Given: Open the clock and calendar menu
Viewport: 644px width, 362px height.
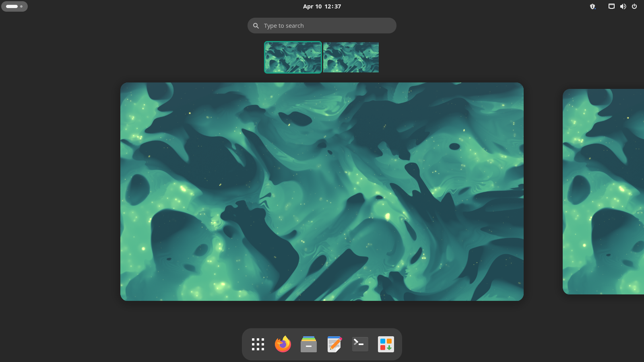Looking at the screenshot, I should click(322, 6).
